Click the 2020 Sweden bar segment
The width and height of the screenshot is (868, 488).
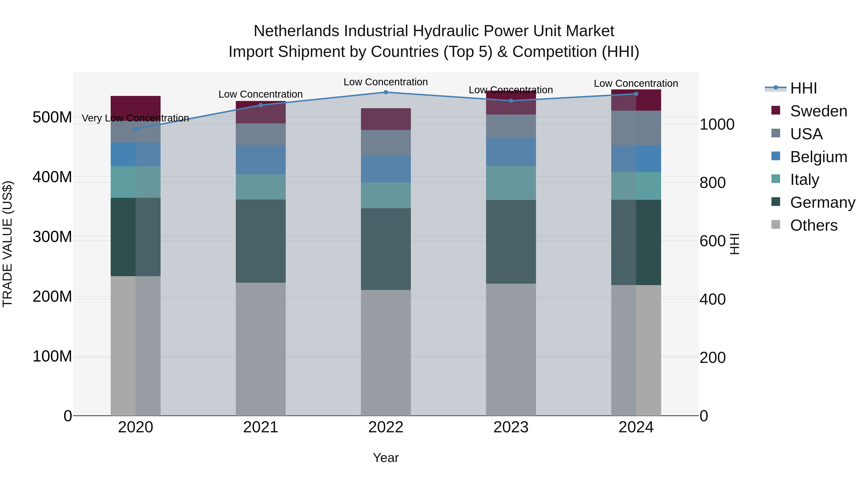click(x=136, y=108)
